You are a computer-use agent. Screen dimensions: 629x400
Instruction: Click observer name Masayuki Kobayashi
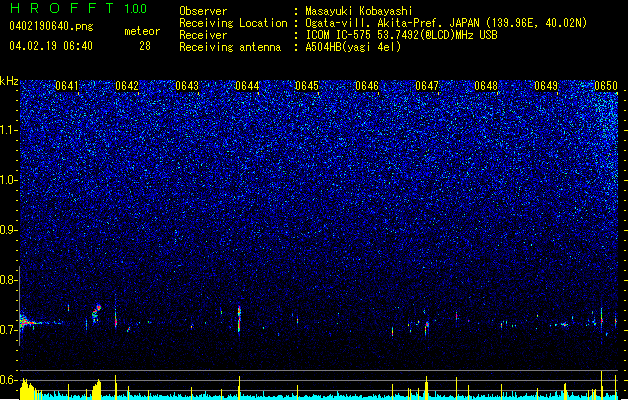(359, 11)
